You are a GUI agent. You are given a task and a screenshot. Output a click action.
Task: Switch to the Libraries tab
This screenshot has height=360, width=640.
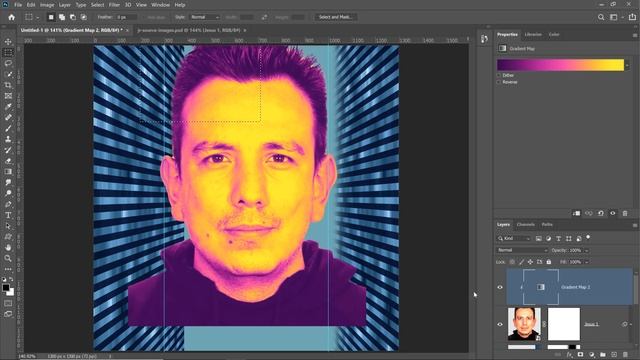point(533,35)
